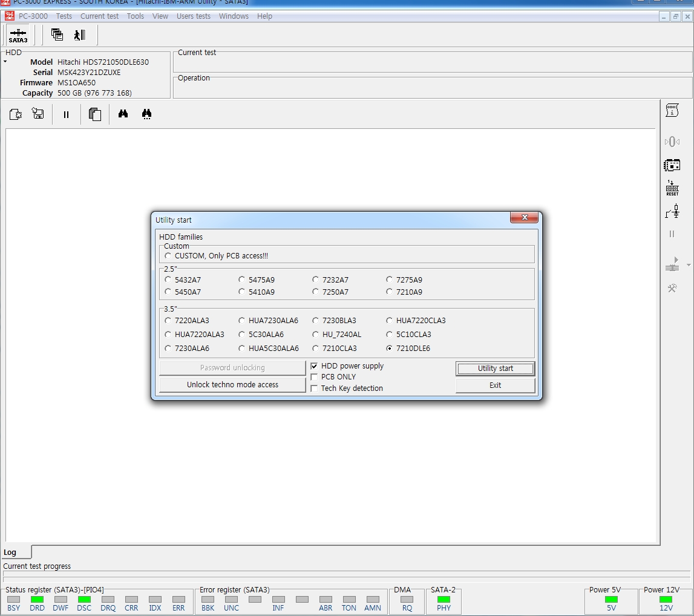Open the View menu

point(160,16)
